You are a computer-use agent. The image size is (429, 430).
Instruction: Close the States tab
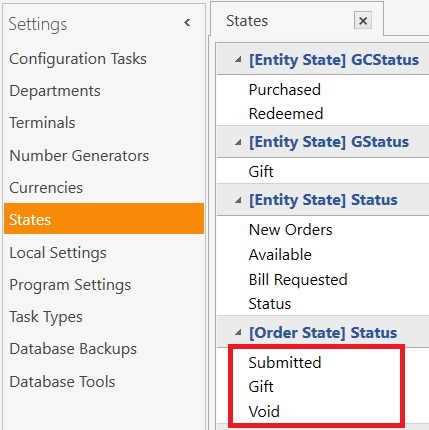363,21
